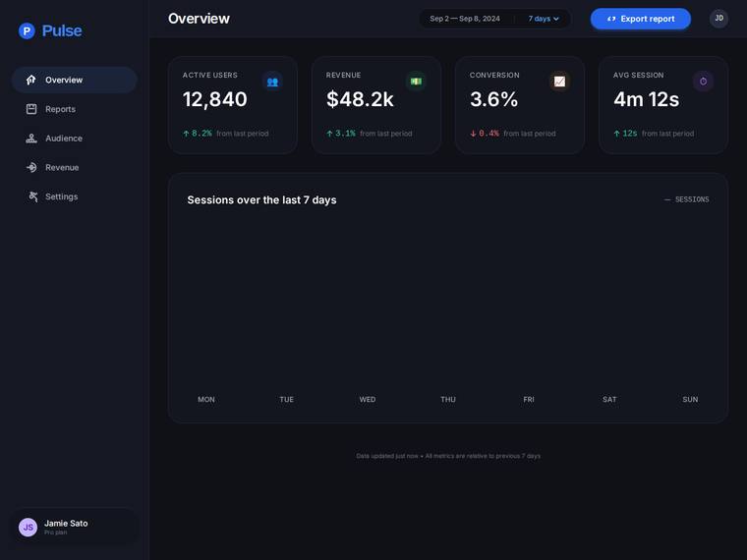Screen dimensions: 747x560
Task: Go to Reports in the sidebar
Action: 75,109
